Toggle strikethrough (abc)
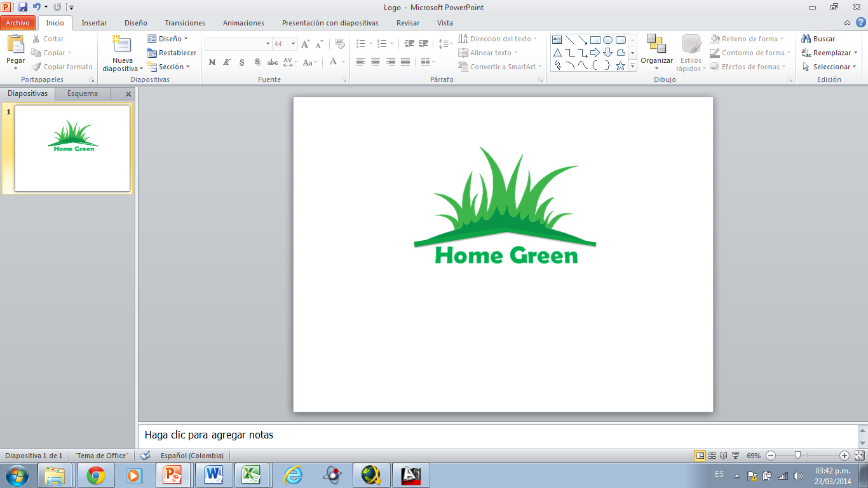 tap(273, 62)
